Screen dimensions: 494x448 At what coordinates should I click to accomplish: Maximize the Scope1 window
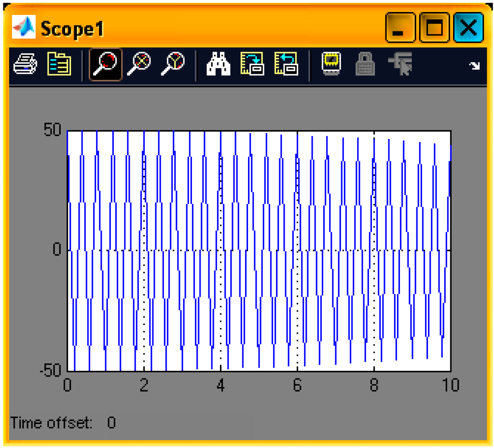click(x=434, y=28)
